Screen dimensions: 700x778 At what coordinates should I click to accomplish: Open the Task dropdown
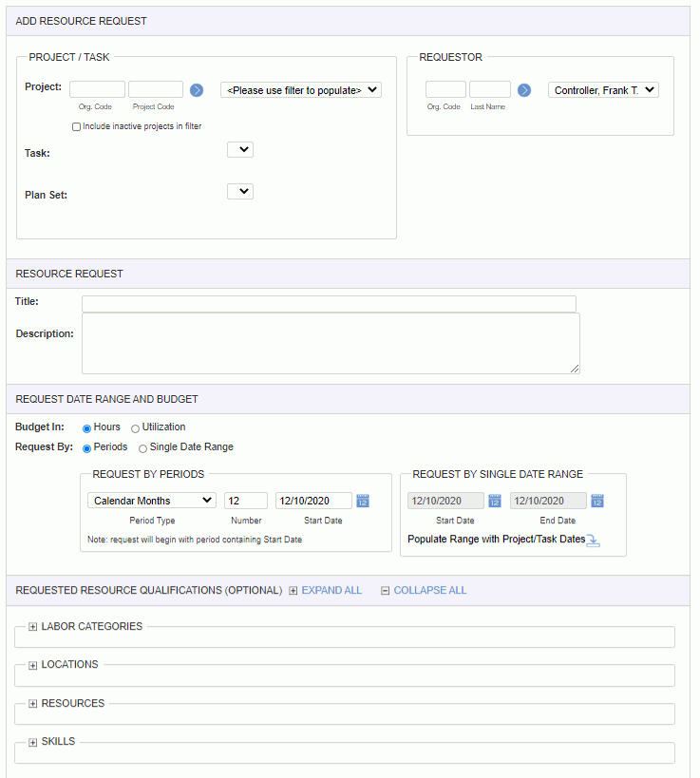coord(240,149)
